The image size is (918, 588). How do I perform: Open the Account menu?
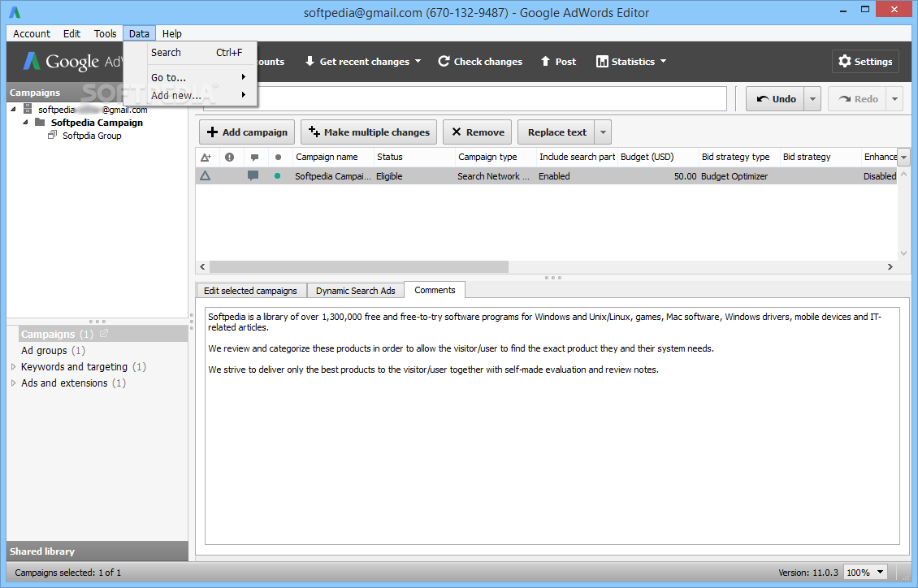32,33
